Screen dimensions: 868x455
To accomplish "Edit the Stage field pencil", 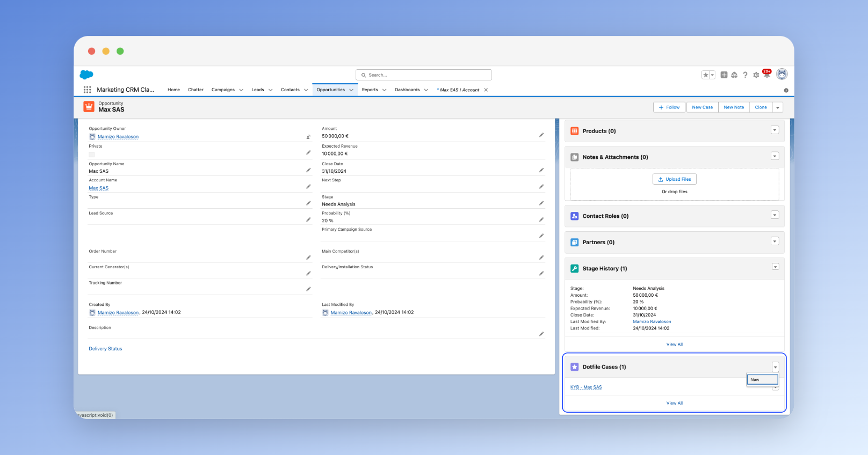I will pyautogui.click(x=541, y=203).
